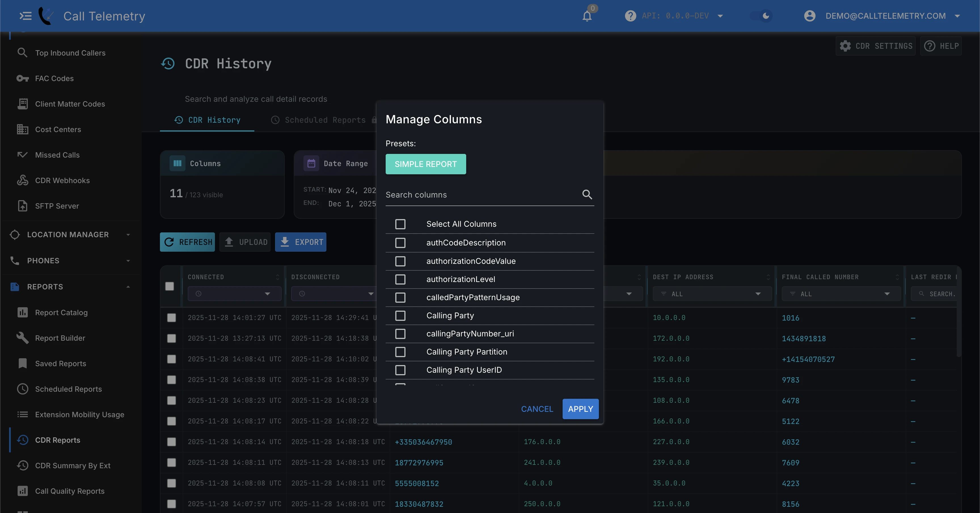This screenshot has width=980, height=513.
Task: Click the Report Catalog chart icon
Action: point(22,313)
